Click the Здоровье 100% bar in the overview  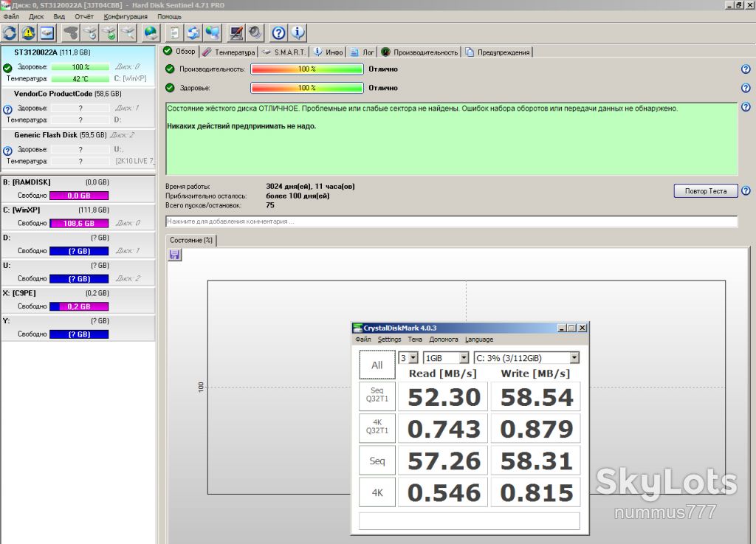306,88
